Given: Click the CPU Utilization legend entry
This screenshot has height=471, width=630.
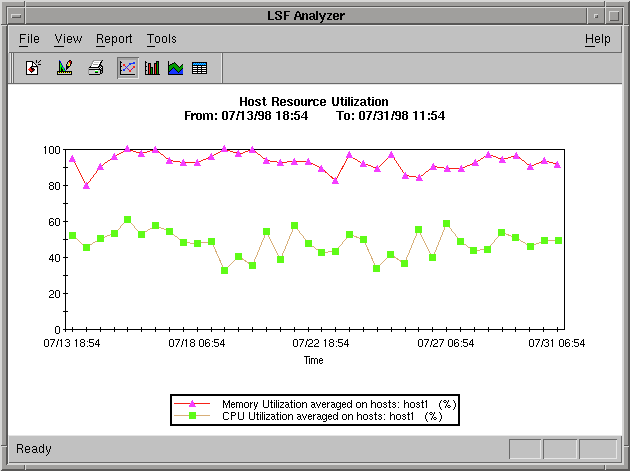Looking at the screenshot, I should pos(308,416).
